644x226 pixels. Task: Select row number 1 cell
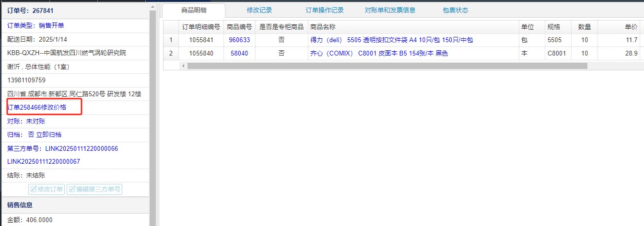click(x=171, y=40)
